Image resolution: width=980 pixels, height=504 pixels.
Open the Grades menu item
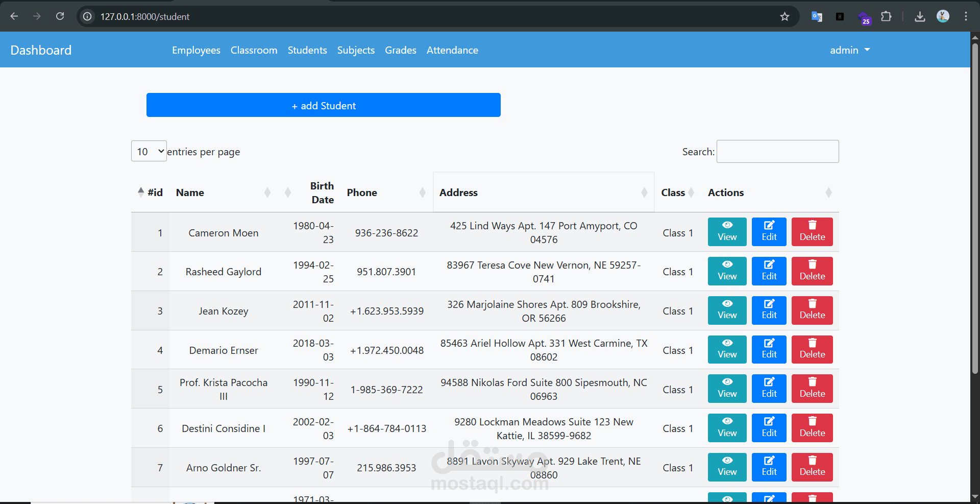(x=401, y=50)
